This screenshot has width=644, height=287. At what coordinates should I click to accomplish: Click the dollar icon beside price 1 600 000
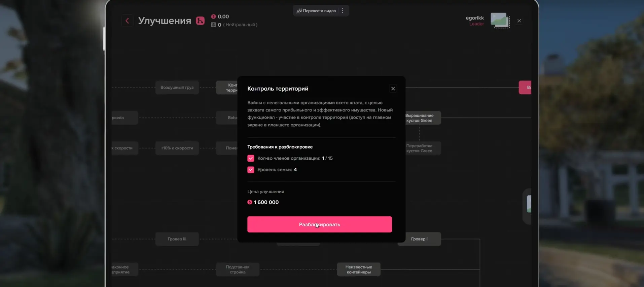(250, 202)
